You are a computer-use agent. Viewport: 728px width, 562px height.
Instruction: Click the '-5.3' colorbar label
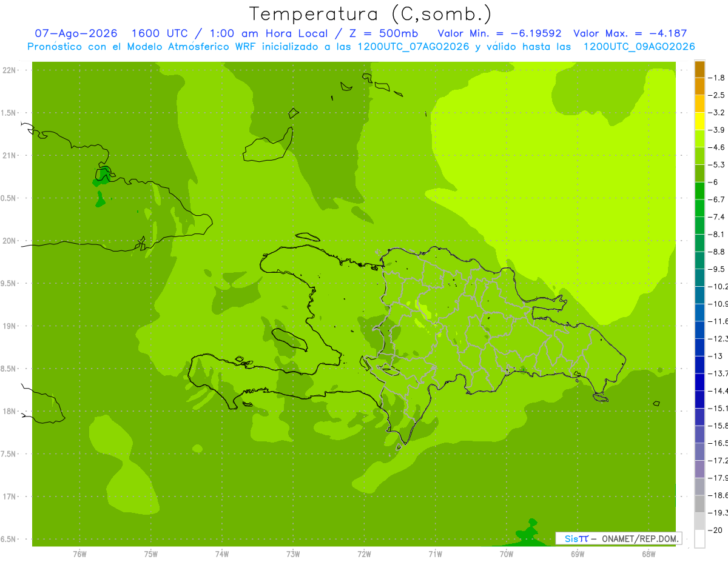click(x=716, y=165)
